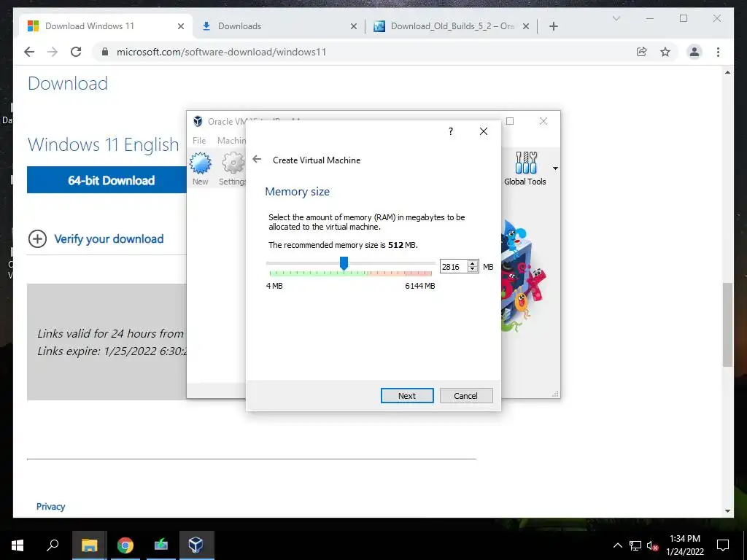Open the Settings gear in VirtualBox toolbar

coord(233,168)
